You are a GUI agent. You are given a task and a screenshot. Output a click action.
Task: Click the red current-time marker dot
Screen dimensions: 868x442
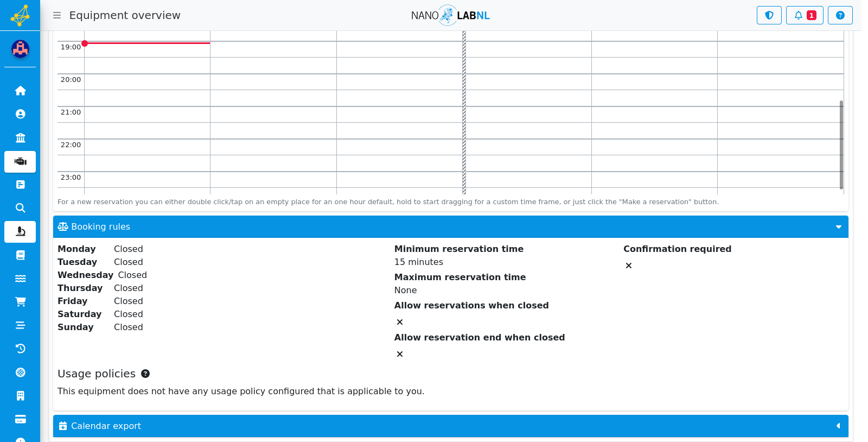[85, 43]
